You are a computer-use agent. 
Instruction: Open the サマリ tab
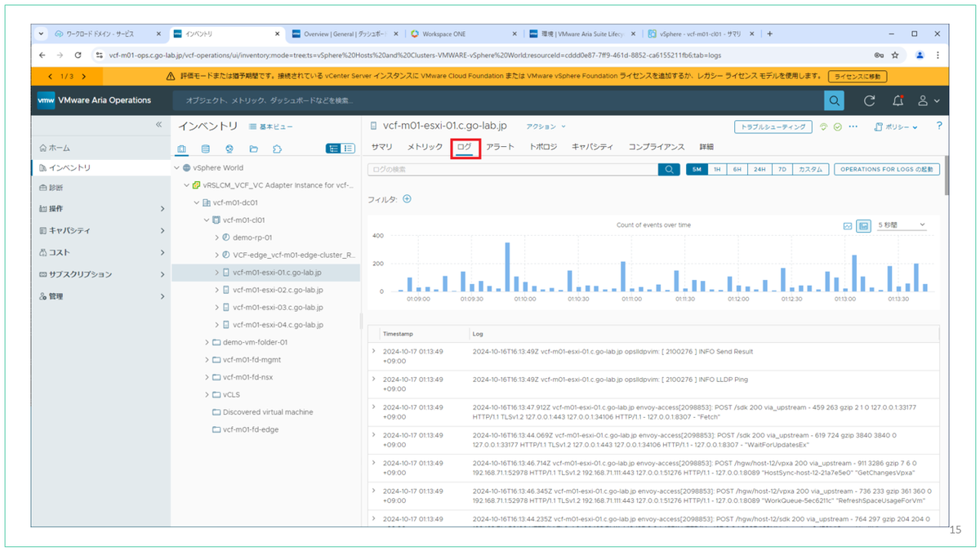(381, 147)
